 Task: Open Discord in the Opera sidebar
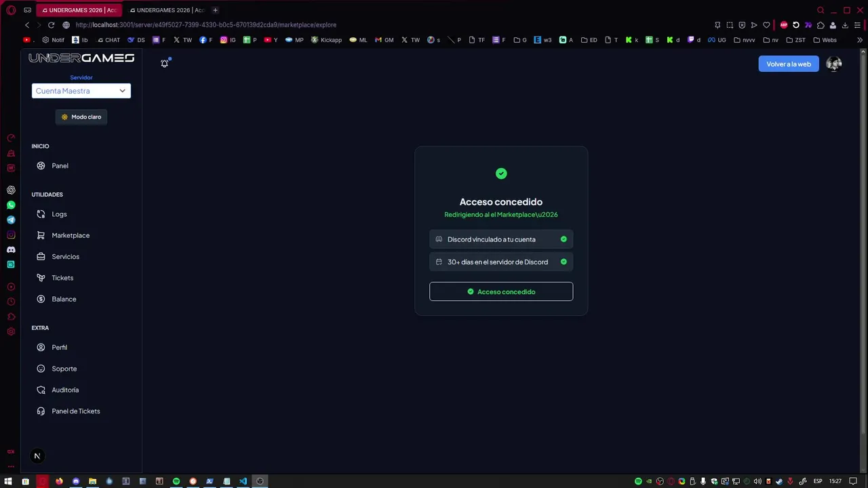pos(11,249)
